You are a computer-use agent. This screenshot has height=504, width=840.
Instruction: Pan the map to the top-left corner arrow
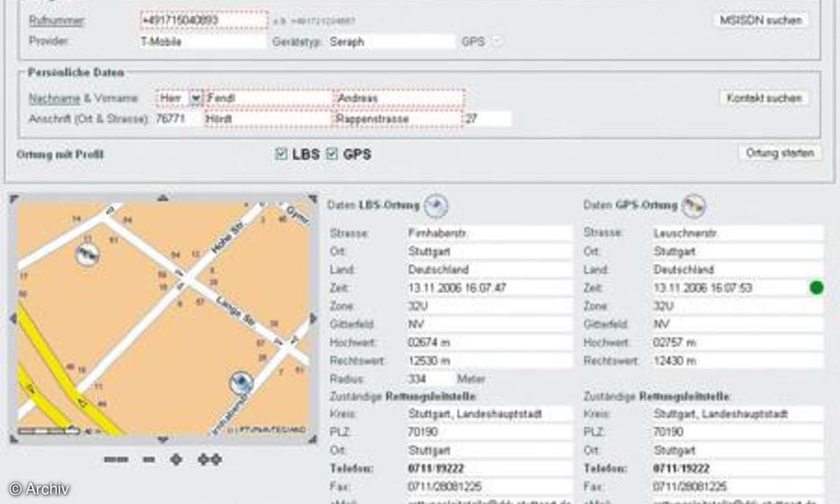coord(13,199)
